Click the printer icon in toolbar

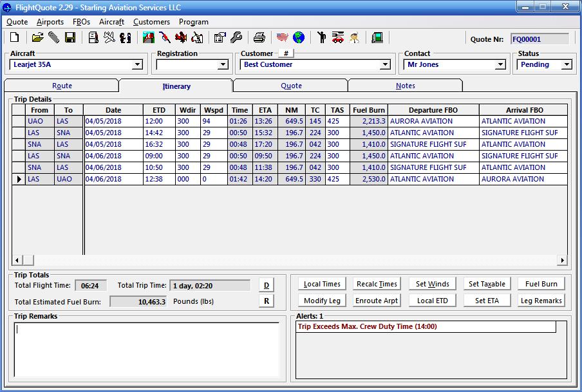(259, 38)
